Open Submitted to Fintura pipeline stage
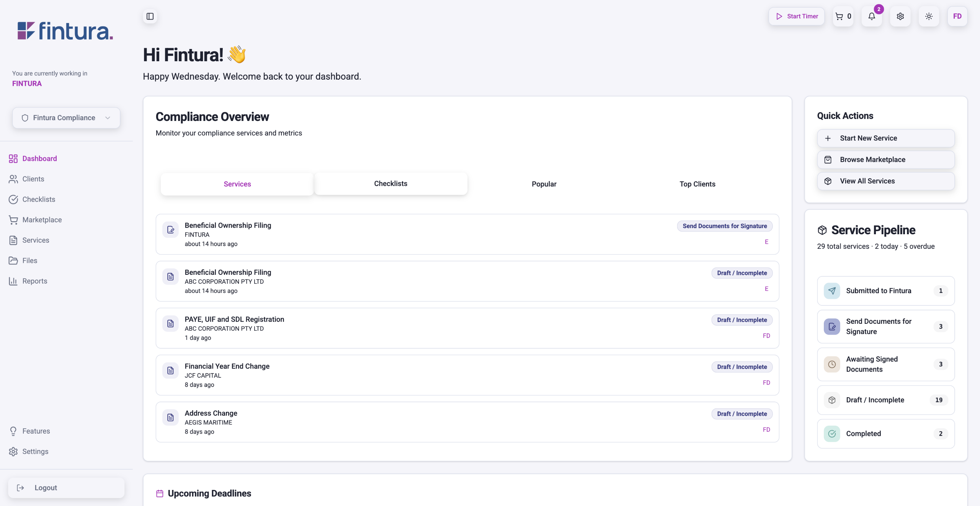 (885, 291)
